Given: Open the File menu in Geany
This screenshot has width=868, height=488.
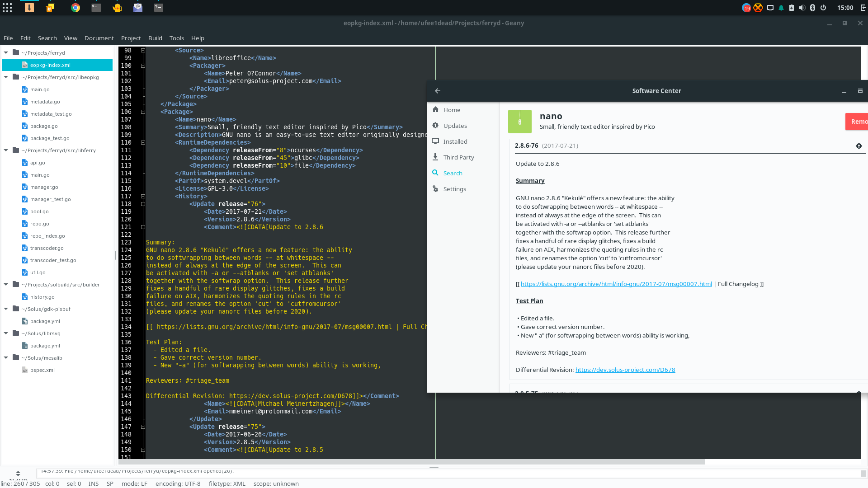Looking at the screenshot, I should (x=8, y=38).
